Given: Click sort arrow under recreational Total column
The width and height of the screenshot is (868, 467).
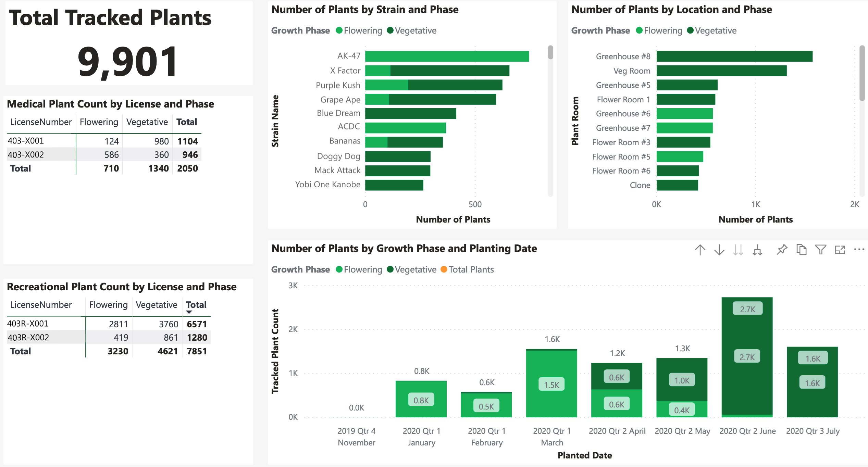Looking at the screenshot, I should 189,312.
